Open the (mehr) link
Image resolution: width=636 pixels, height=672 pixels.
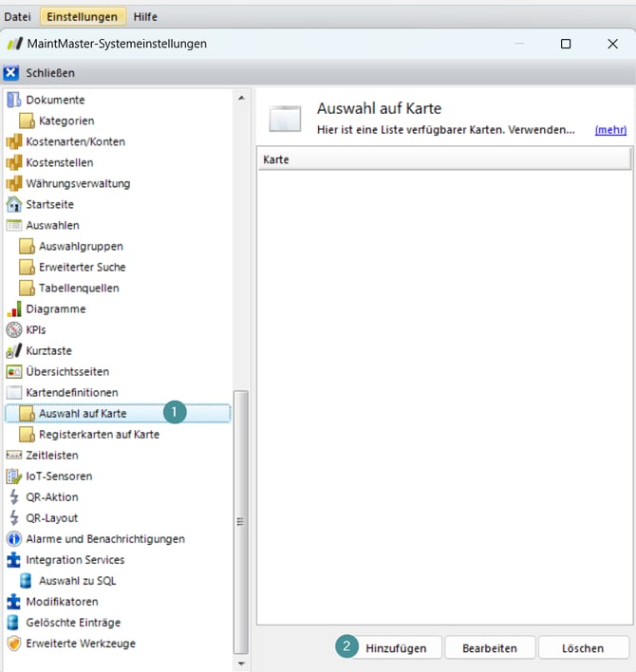tap(610, 130)
